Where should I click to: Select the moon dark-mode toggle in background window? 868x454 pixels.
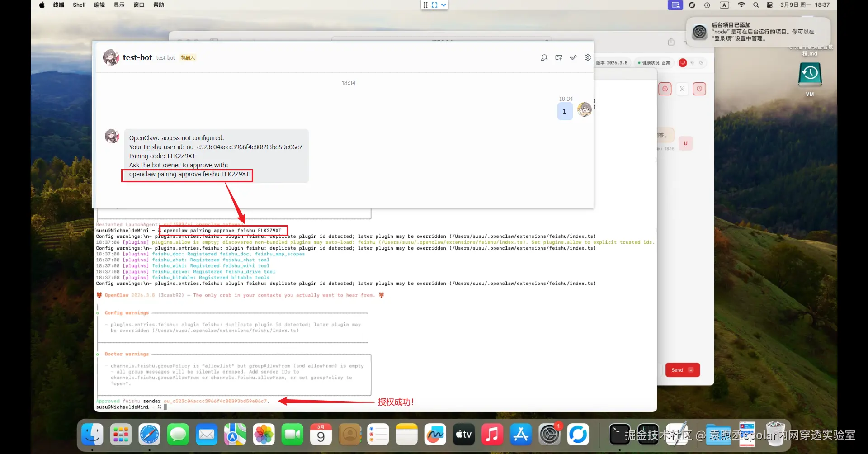[702, 63]
